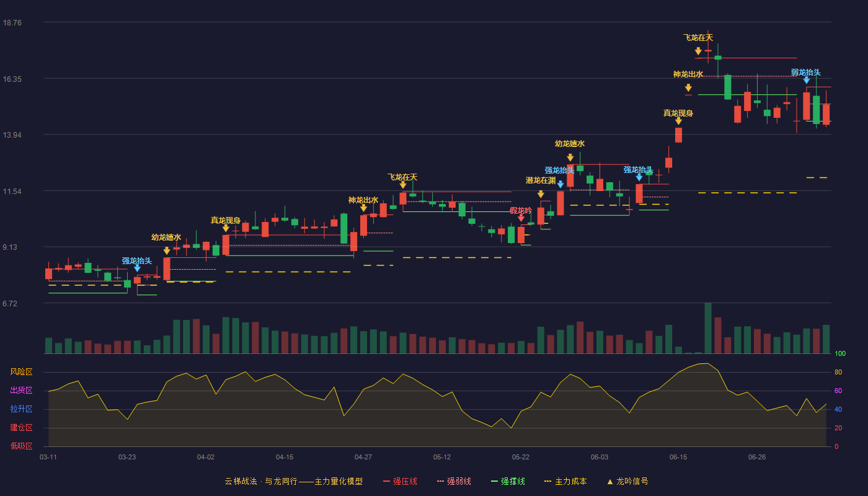Click the magenta 60 indicator scale value
This screenshot has width=868, height=496.
(838, 391)
